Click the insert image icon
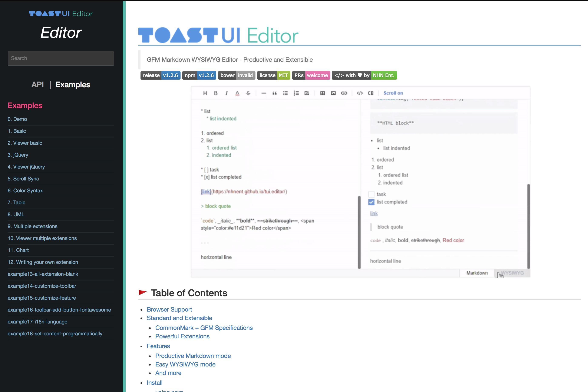The image size is (588, 392). coord(333,93)
